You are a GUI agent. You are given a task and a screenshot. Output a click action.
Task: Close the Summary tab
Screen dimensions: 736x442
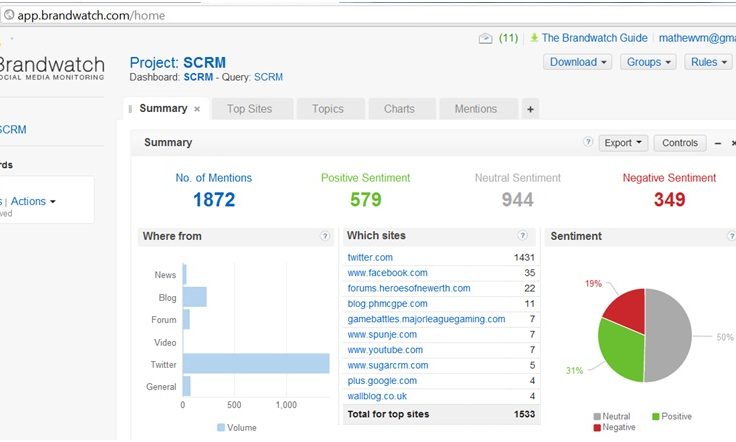(197, 109)
